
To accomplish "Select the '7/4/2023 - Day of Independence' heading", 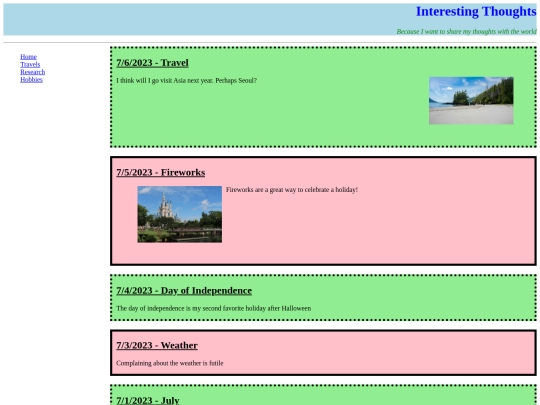I will coord(184,290).
